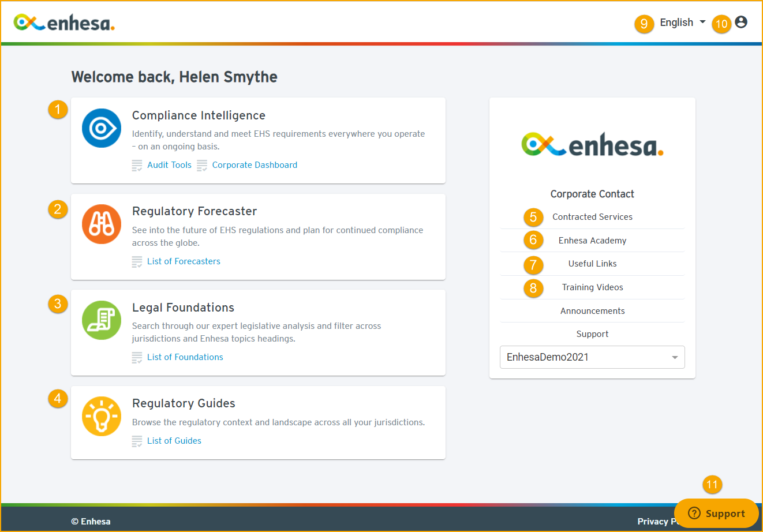
Task: Click the chevron next to English
Action: (x=702, y=22)
